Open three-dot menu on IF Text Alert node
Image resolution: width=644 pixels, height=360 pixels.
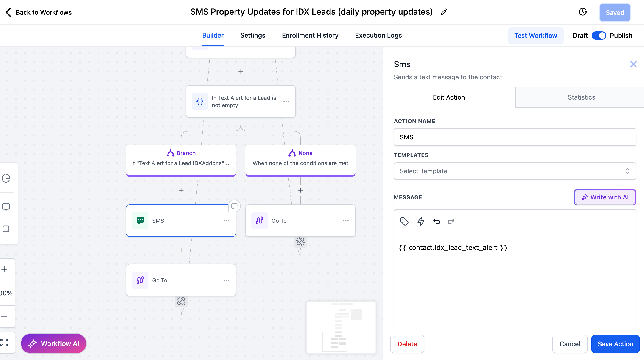286,101
